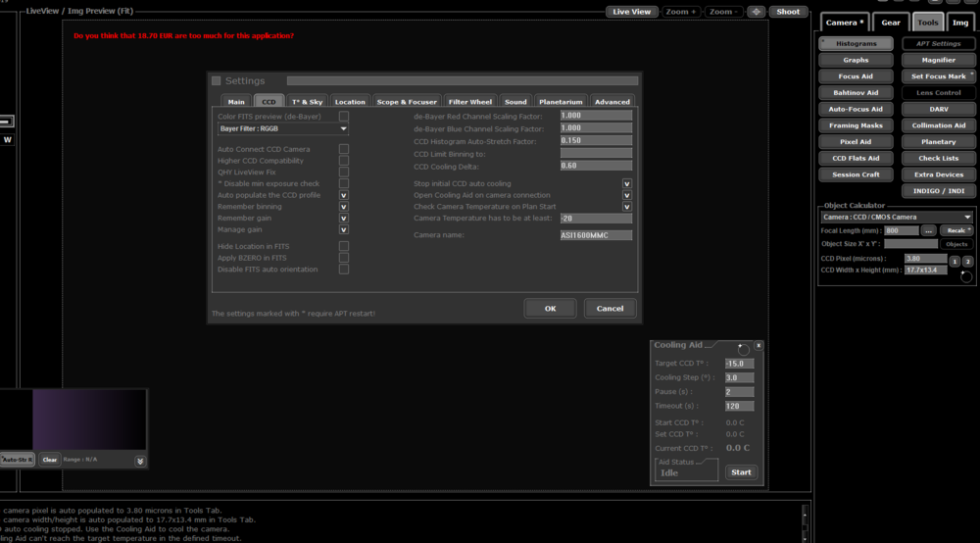
Task: Uncheck Open Cooling Aid on camera connection
Action: point(627,195)
